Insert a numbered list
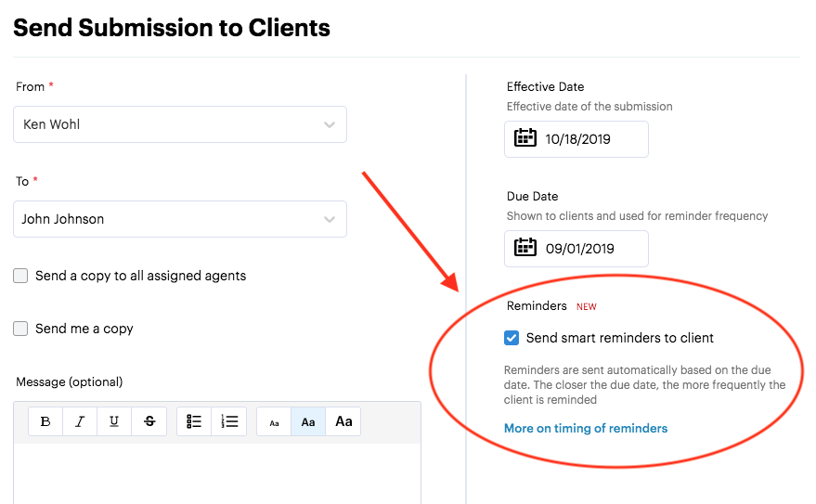 click(x=229, y=421)
